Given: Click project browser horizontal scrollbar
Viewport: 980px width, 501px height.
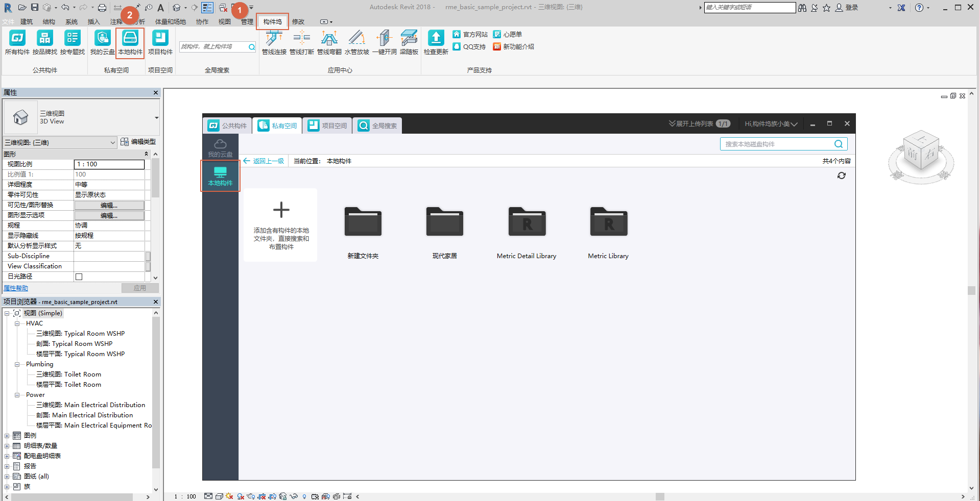Looking at the screenshot, I should pyautogui.click(x=72, y=497).
